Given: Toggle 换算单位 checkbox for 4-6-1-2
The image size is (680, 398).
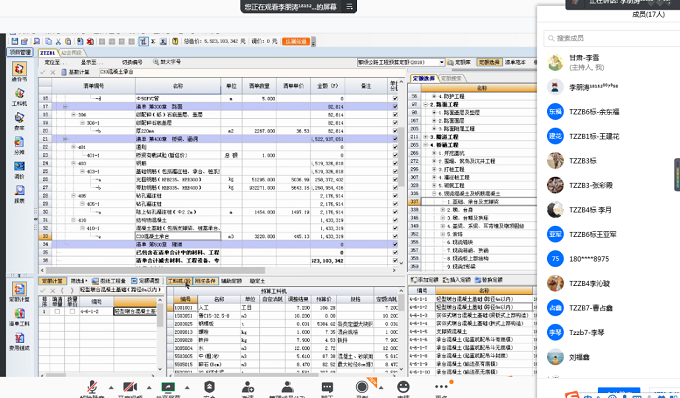Looking at the screenshot, I should pos(72,311).
